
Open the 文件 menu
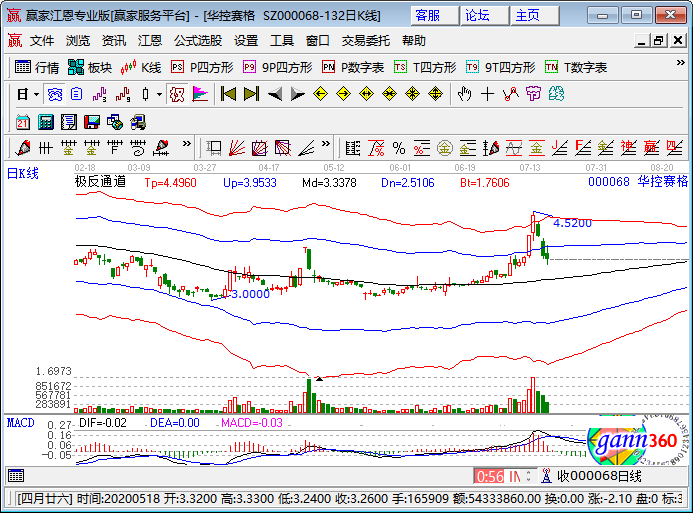coord(42,41)
